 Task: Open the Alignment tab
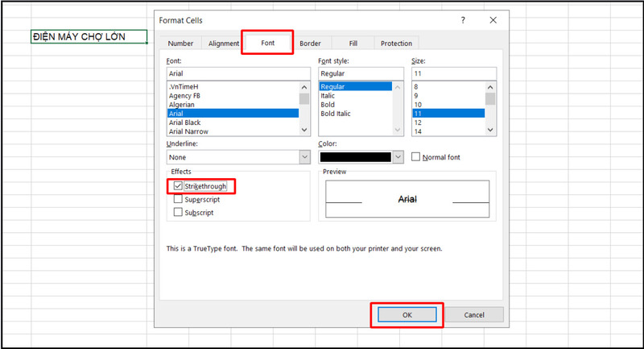[223, 44]
